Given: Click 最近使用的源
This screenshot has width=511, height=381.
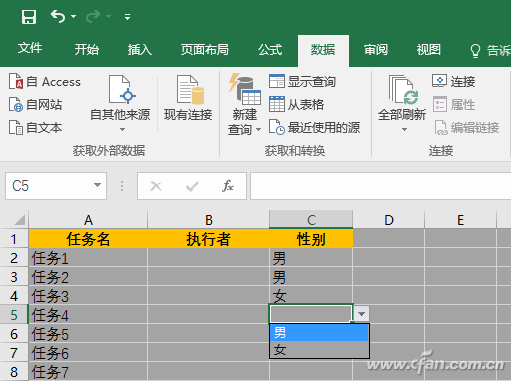Looking at the screenshot, I should point(314,127).
